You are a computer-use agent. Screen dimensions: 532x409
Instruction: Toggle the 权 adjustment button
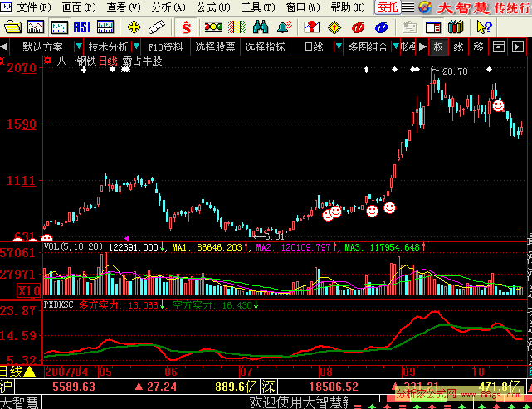pyautogui.click(x=438, y=46)
